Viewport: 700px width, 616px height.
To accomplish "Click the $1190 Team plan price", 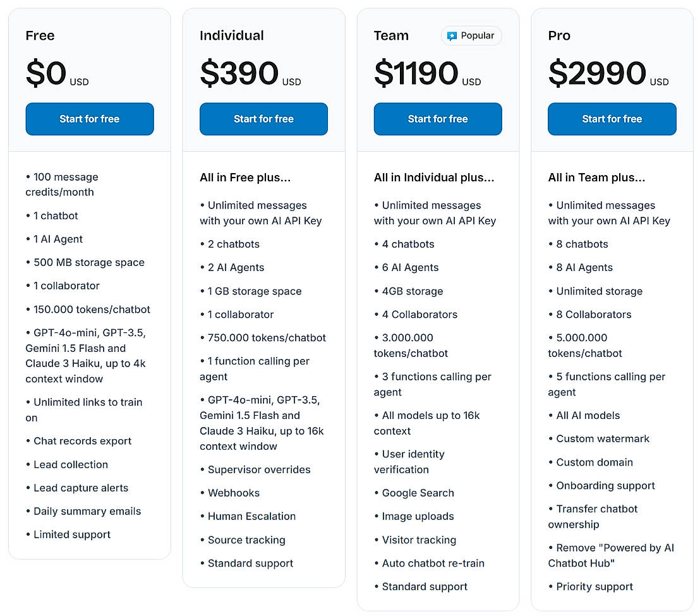I will [416, 73].
